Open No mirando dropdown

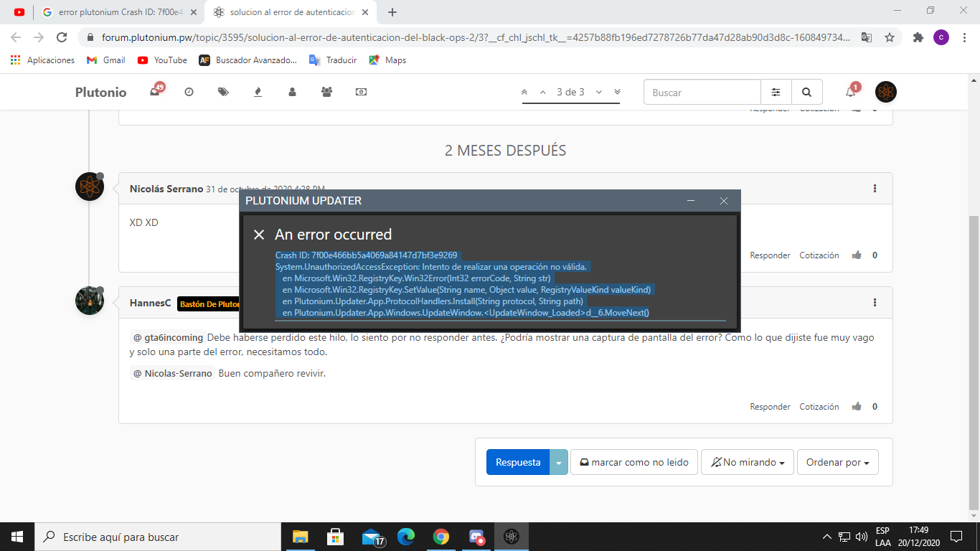(748, 462)
